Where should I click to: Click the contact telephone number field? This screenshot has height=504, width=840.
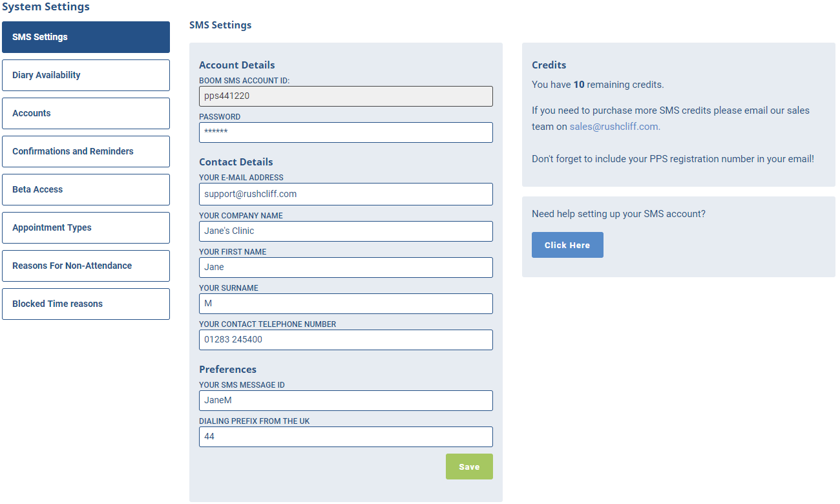point(346,340)
